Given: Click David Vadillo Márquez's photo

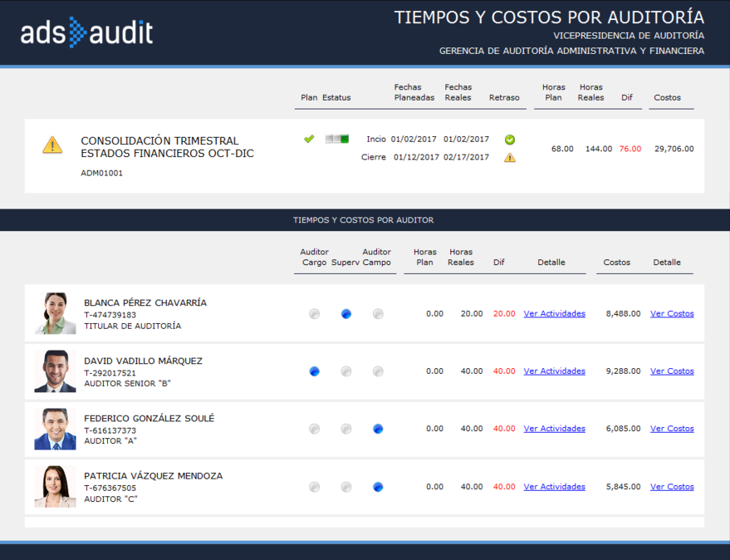Looking at the screenshot, I should click(x=54, y=371).
